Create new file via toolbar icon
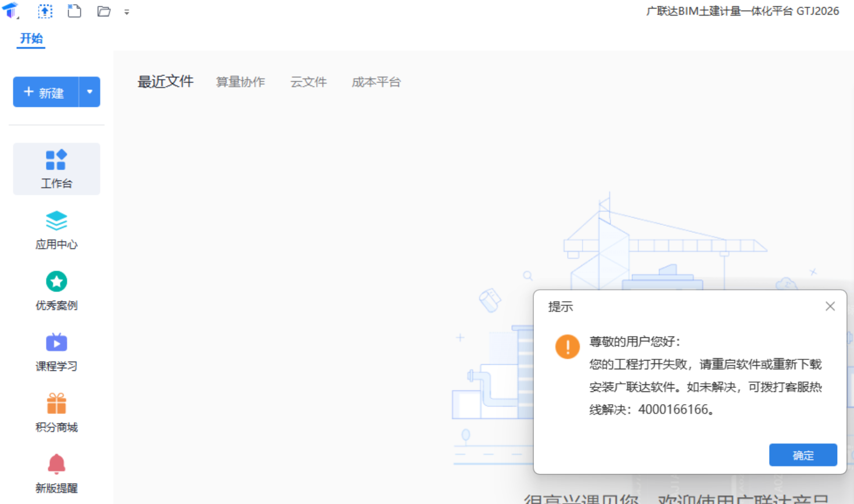The width and height of the screenshot is (854, 504). [74, 11]
